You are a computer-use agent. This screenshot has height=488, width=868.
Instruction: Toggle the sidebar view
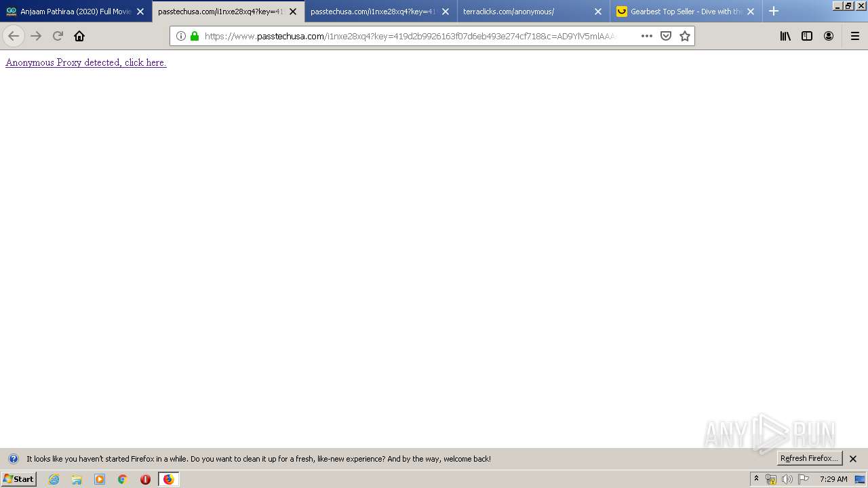(x=807, y=36)
